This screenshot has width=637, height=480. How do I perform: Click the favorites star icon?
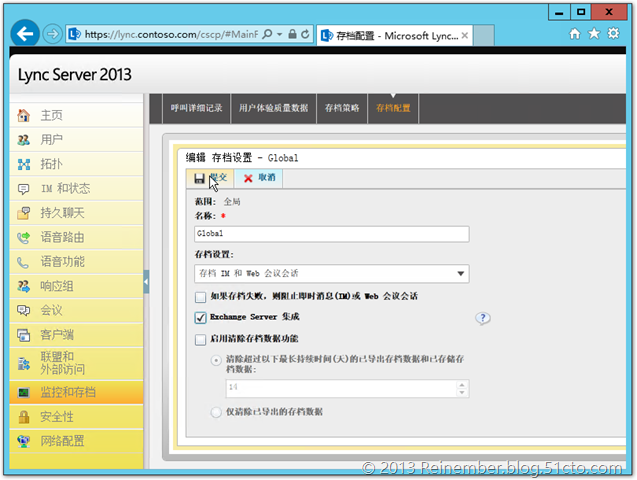click(x=594, y=33)
